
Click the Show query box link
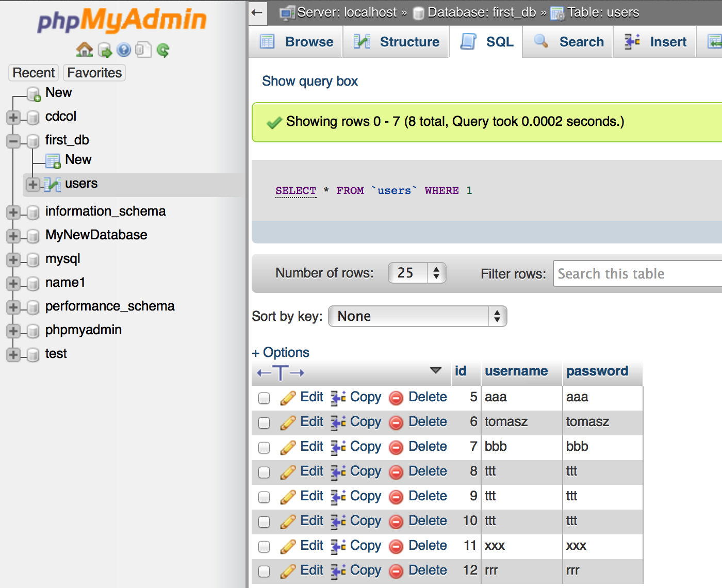click(x=310, y=81)
